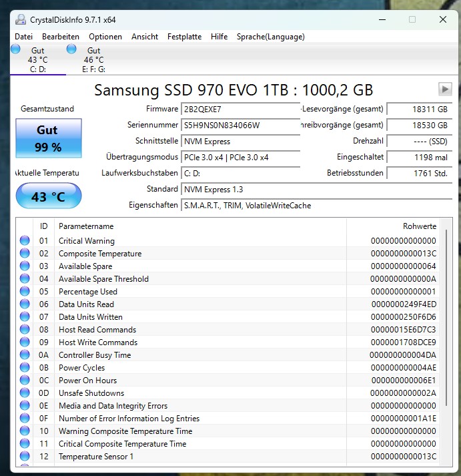The image size is (461, 476).
Task: Click the status orb of Host Read Commands row
Action: pos(25,329)
